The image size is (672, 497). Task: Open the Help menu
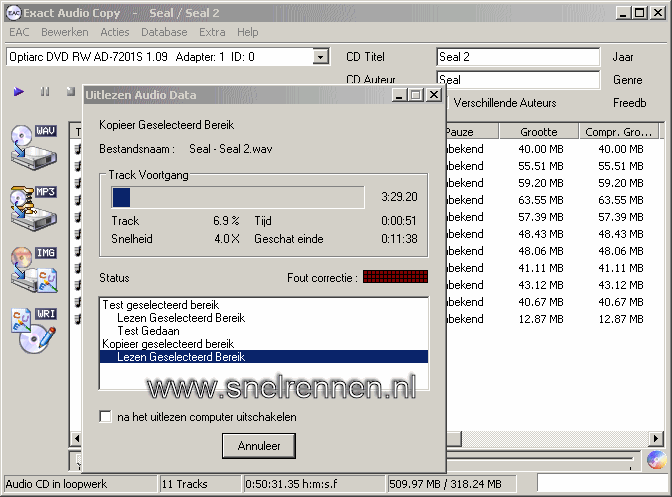(x=248, y=32)
